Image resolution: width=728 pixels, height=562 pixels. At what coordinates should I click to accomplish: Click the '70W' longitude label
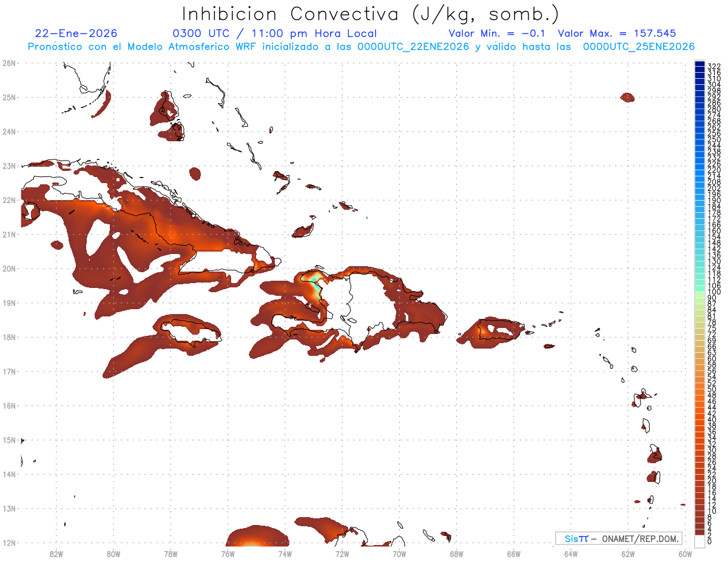click(x=399, y=554)
